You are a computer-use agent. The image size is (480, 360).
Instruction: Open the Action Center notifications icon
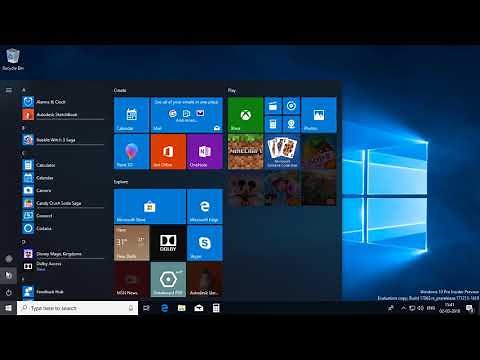click(x=470, y=308)
